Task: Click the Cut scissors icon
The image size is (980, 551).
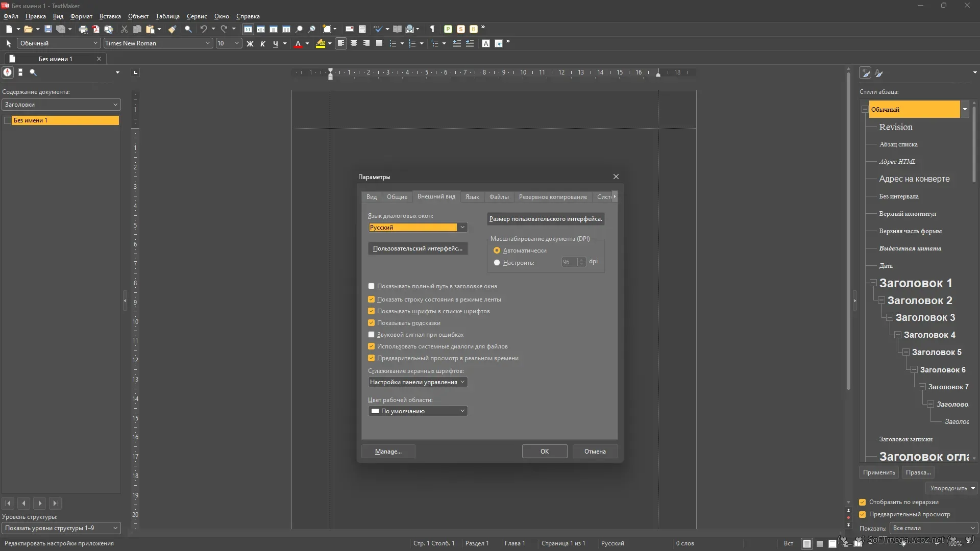Action: (124, 29)
